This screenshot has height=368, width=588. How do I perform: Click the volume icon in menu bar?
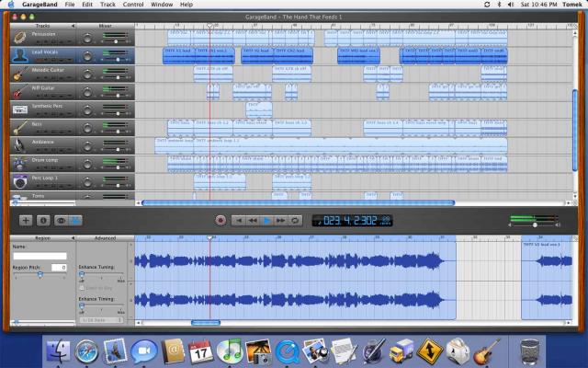[x=511, y=5]
